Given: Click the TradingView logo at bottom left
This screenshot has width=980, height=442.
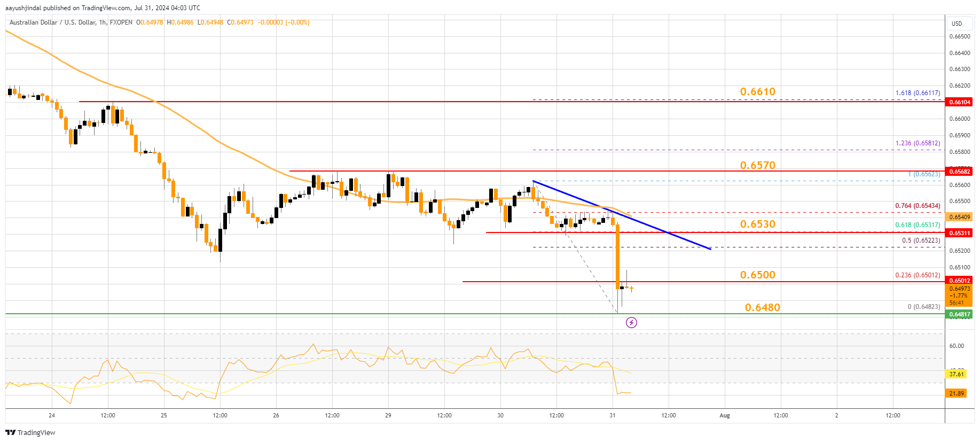Looking at the screenshot, I should [30, 432].
